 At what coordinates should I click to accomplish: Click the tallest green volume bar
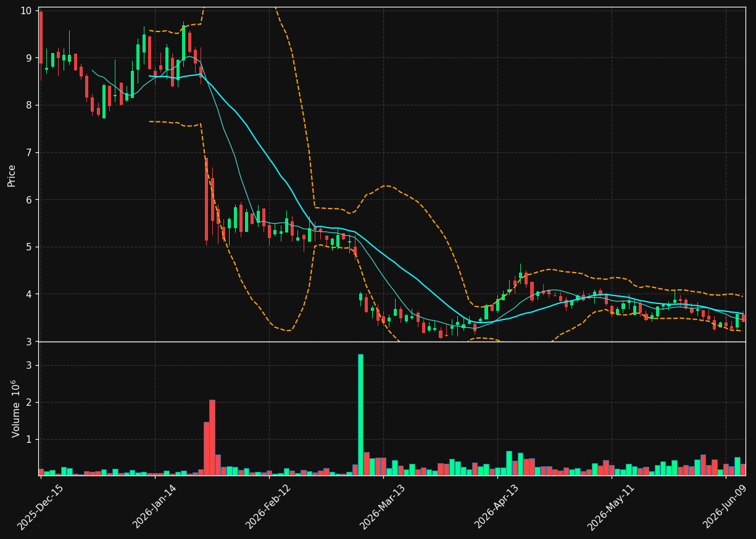tap(360, 415)
